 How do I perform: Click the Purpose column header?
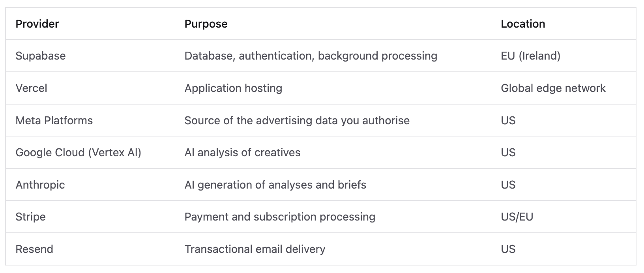(x=206, y=24)
